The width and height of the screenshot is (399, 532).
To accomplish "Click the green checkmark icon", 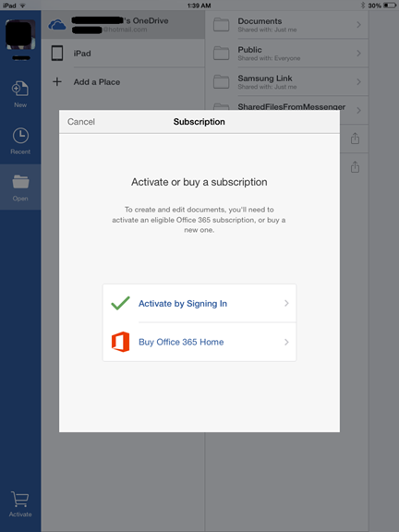I will click(120, 303).
